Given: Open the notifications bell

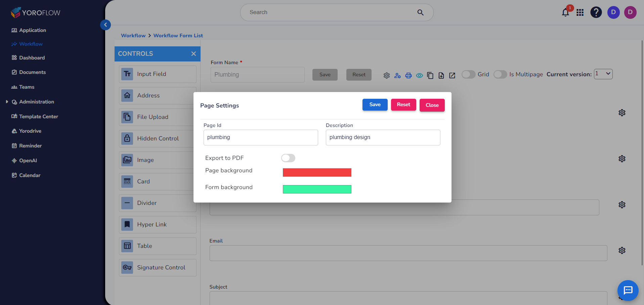Looking at the screenshot, I should [565, 12].
